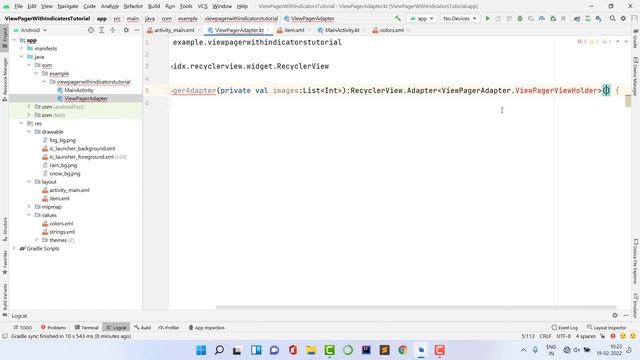Expand all in Project panel
Viewport: 640px width, 360px height.
[102, 30]
